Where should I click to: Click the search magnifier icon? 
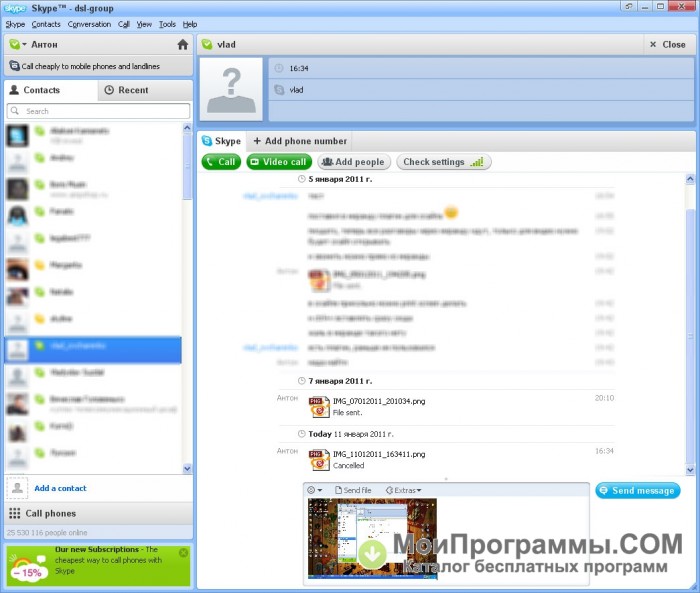point(15,110)
